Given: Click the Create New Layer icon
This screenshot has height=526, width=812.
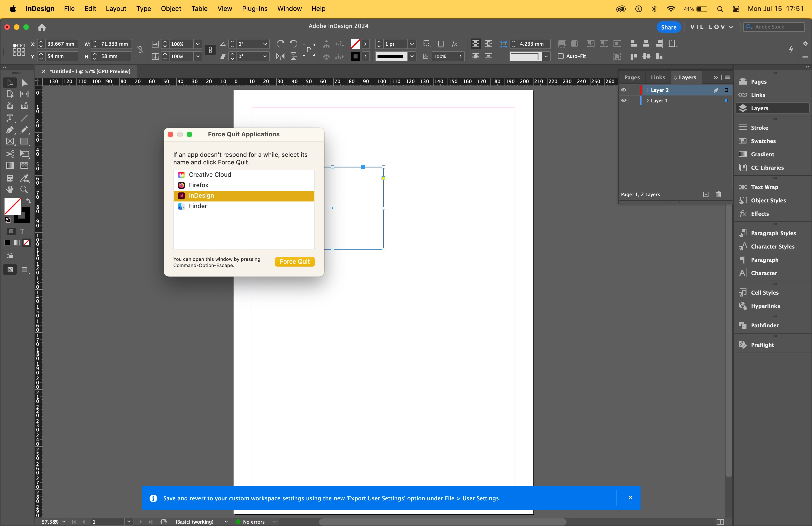Looking at the screenshot, I should click(x=706, y=194).
